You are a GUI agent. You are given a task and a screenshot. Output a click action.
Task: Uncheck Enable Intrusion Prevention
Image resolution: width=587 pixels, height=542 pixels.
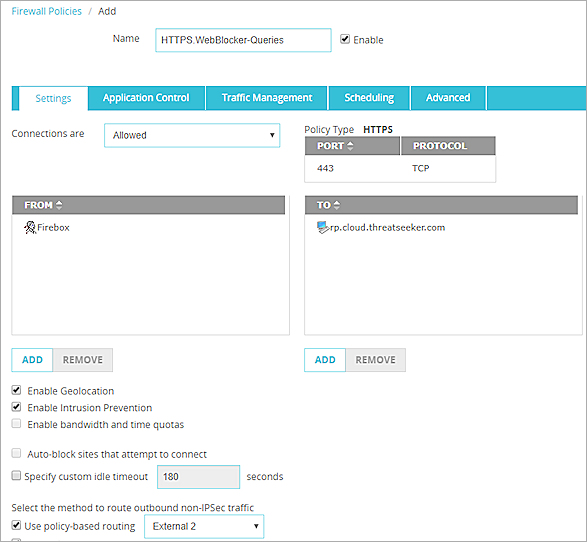click(x=16, y=406)
